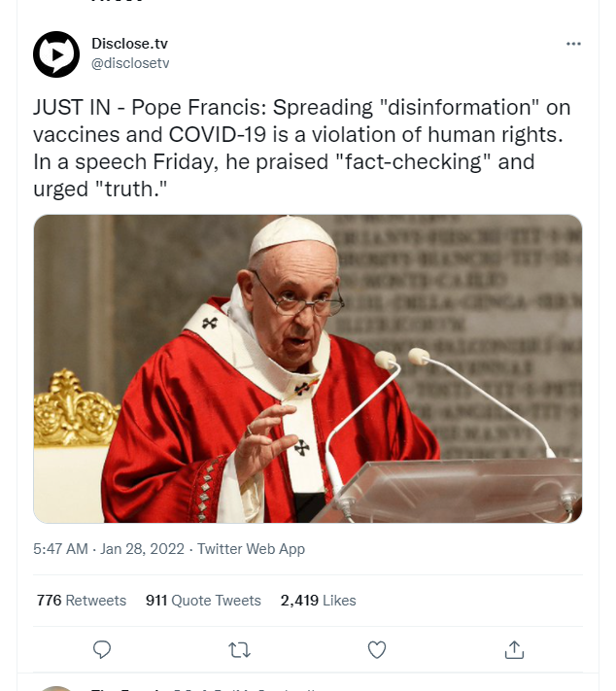Click the Twitter Web App source link

251,549
